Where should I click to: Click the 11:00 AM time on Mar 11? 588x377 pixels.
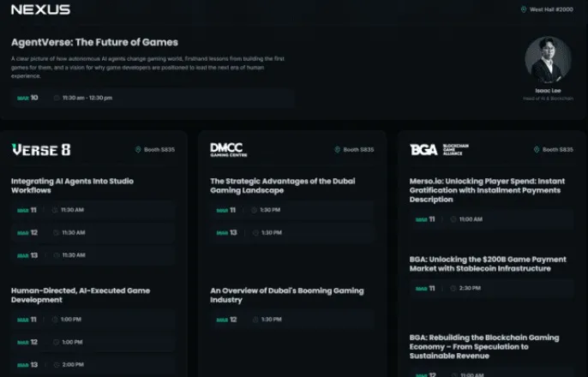(471, 219)
